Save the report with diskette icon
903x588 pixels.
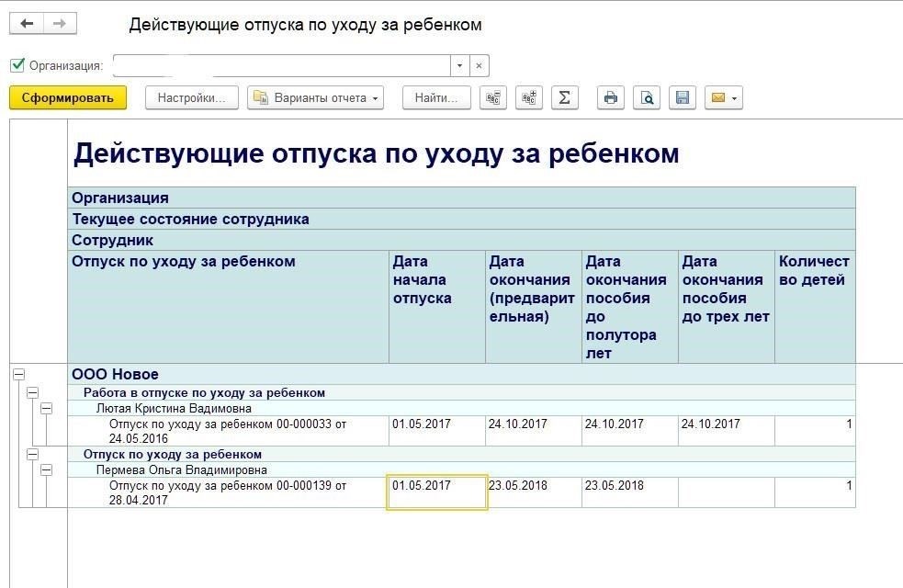click(x=682, y=98)
